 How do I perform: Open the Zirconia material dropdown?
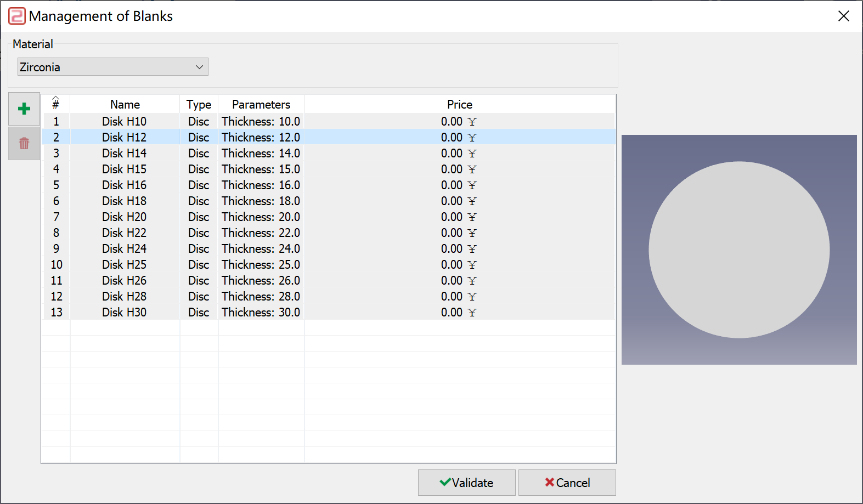click(113, 67)
